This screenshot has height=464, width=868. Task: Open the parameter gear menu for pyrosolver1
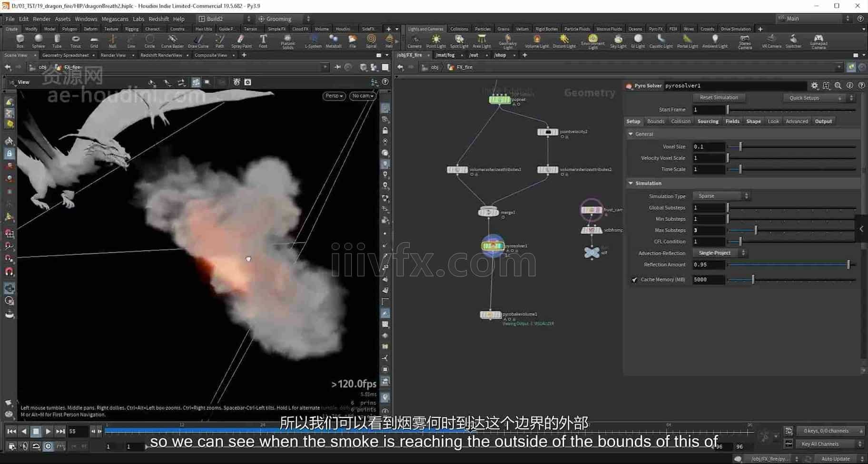[815, 86]
